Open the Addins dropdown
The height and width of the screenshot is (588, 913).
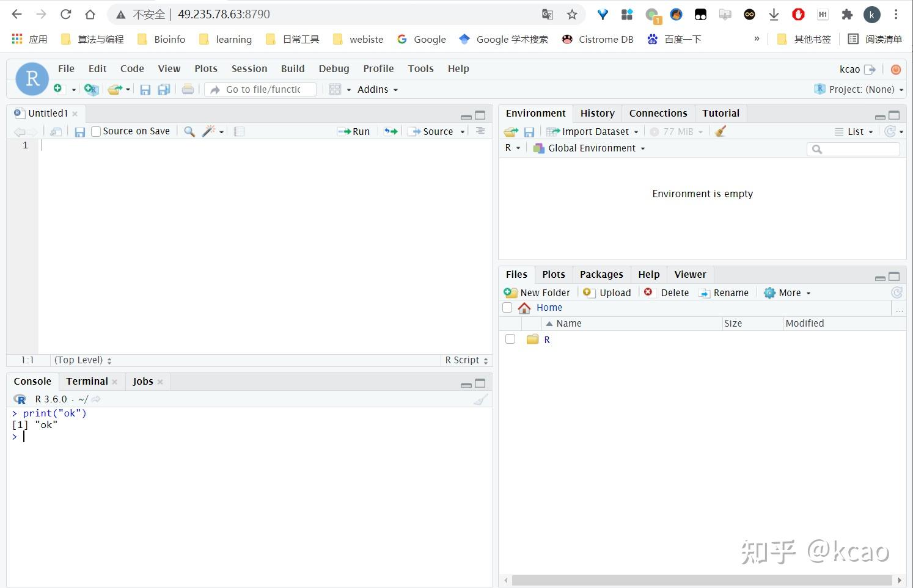click(378, 89)
